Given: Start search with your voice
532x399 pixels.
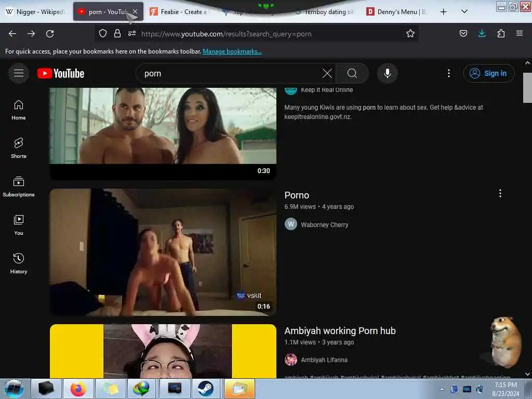Looking at the screenshot, I should pyautogui.click(x=387, y=73).
